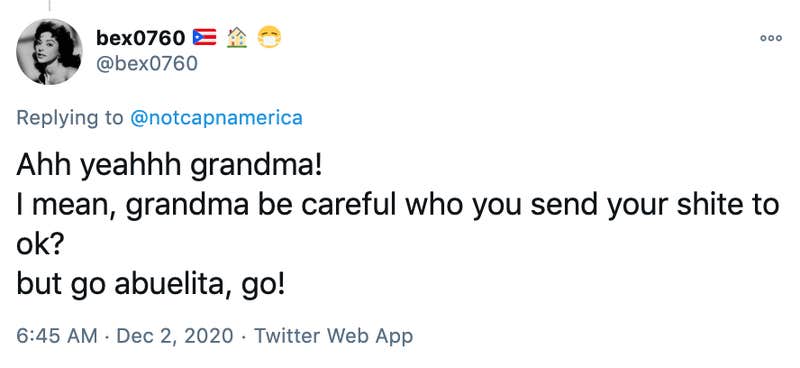Open the Twitter Web App source link
The image size is (800, 368).
pos(333,335)
